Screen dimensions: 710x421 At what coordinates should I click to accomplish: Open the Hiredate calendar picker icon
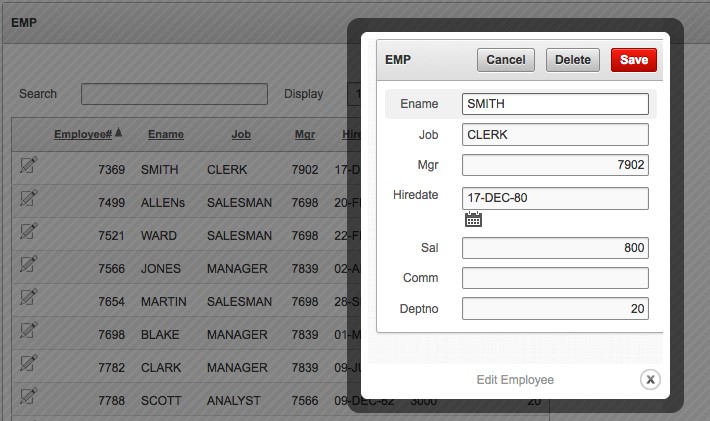(474, 220)
